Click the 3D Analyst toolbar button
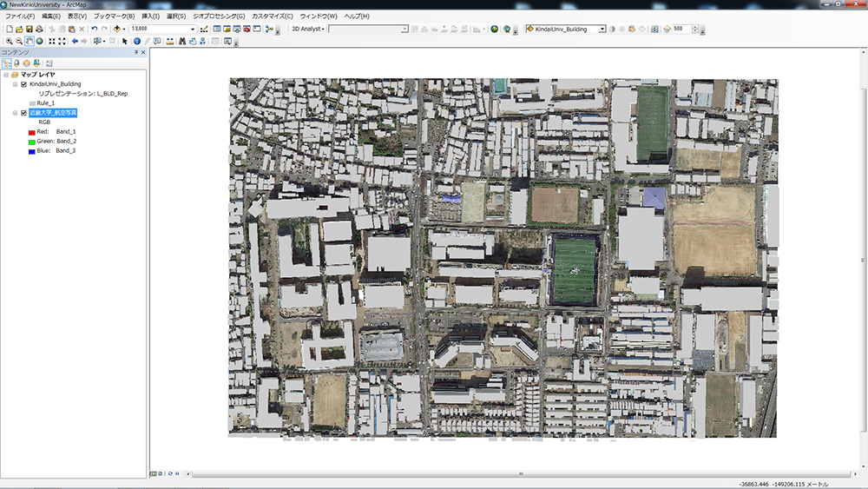This screenshot has height=489, width=868. click(x=306, y=29)
